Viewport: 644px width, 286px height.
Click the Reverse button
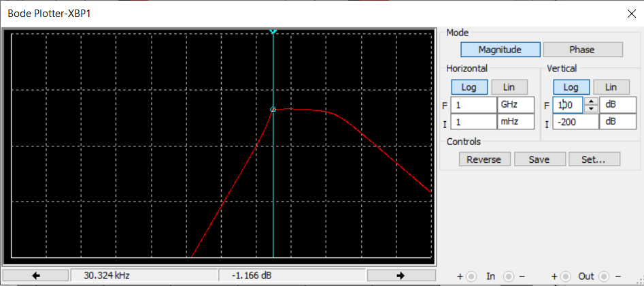[485, 159]
